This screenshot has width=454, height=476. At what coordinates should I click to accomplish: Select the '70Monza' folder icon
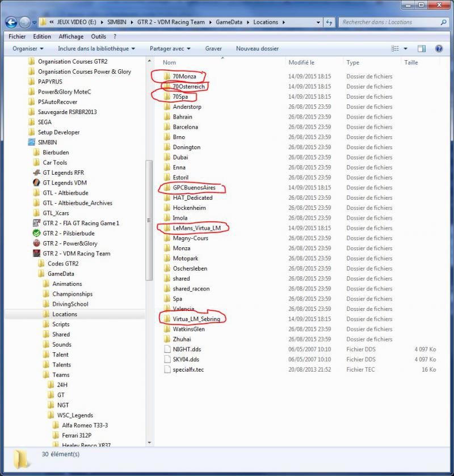[167, 76]
